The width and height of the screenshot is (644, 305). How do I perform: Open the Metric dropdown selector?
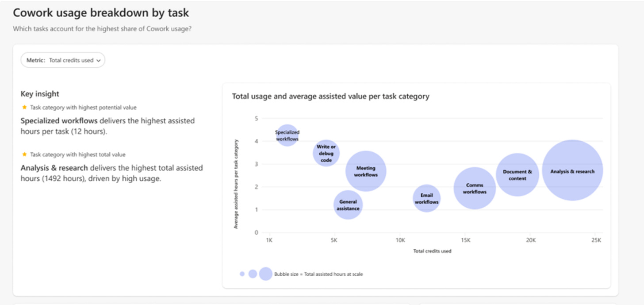(63, 60)
